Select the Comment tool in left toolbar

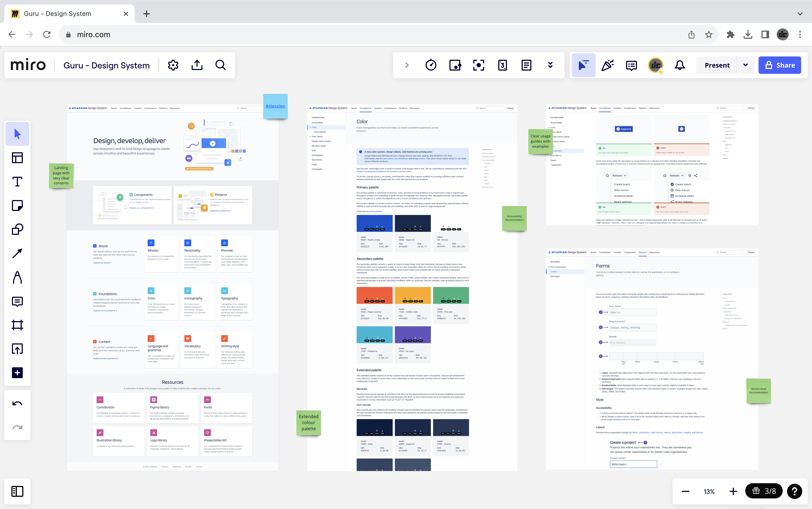(x=17, y=301)
